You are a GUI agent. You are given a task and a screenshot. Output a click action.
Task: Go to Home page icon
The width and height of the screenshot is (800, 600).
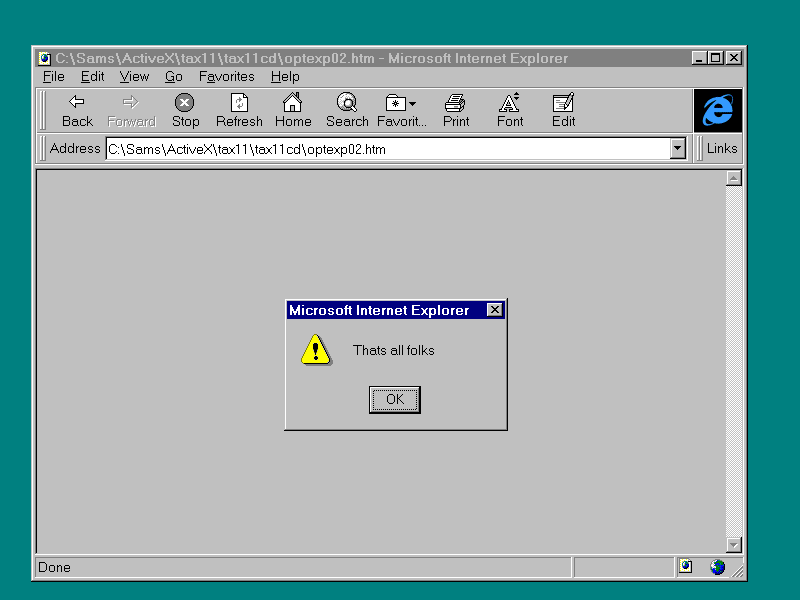[292, 102]
